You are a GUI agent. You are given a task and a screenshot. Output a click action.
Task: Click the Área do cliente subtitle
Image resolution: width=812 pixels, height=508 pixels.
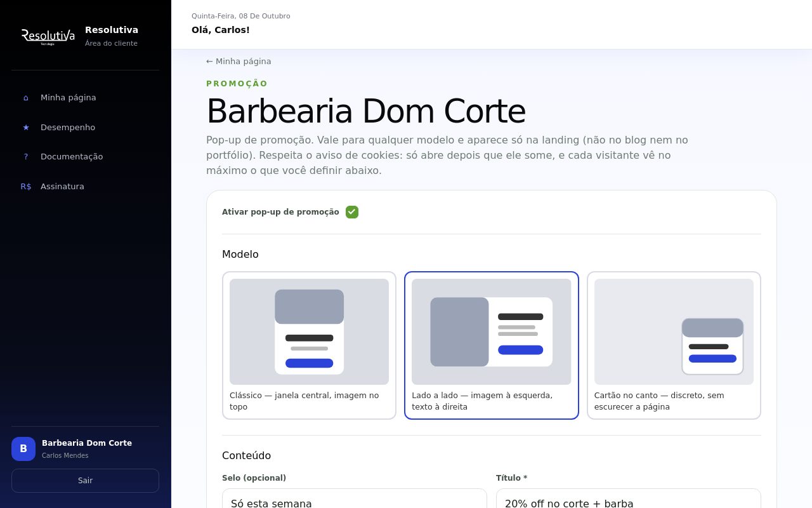111,44
